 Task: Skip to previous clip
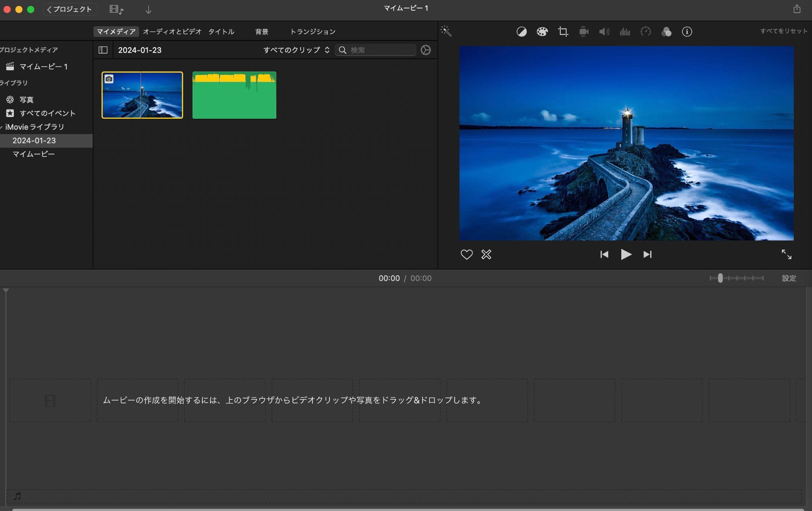[604, 254]
